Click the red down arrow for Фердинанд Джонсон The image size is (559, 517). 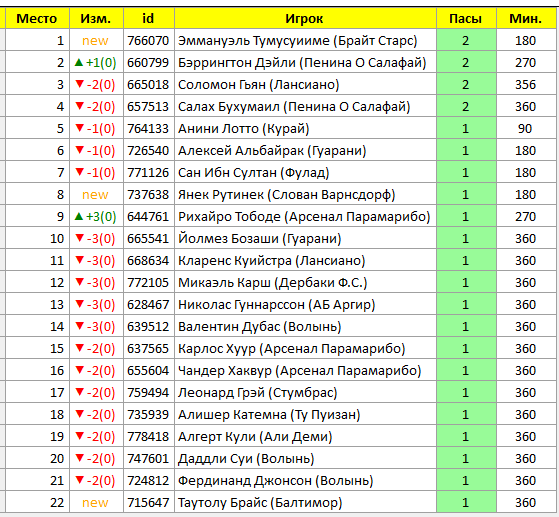coord(80,480)
